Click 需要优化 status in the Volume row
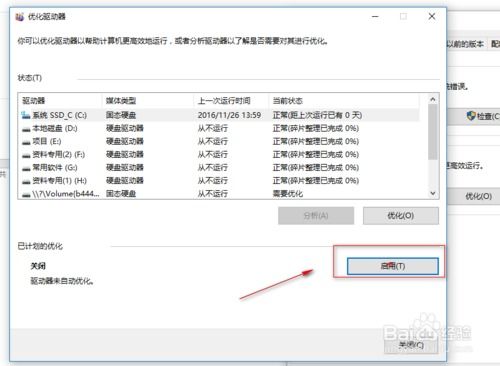Viewport: 500px width, 366px height. pyautogui.click(x=288, y=194)
